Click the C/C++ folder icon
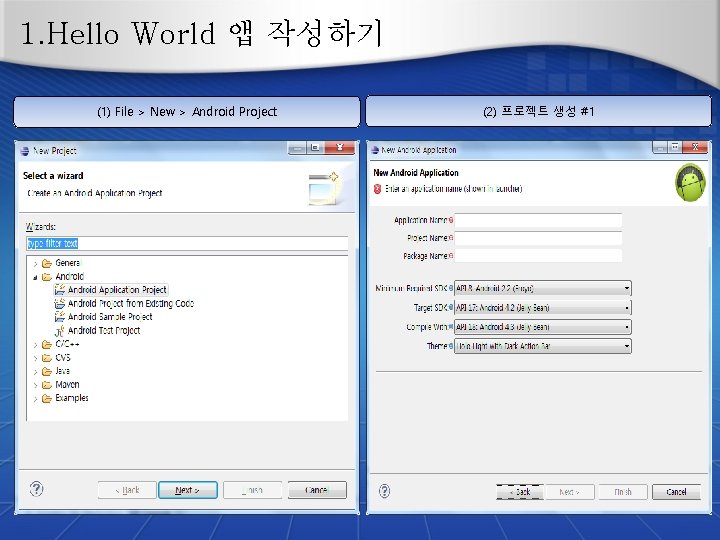Screen dimensions: 720x540 coord(46,344)
